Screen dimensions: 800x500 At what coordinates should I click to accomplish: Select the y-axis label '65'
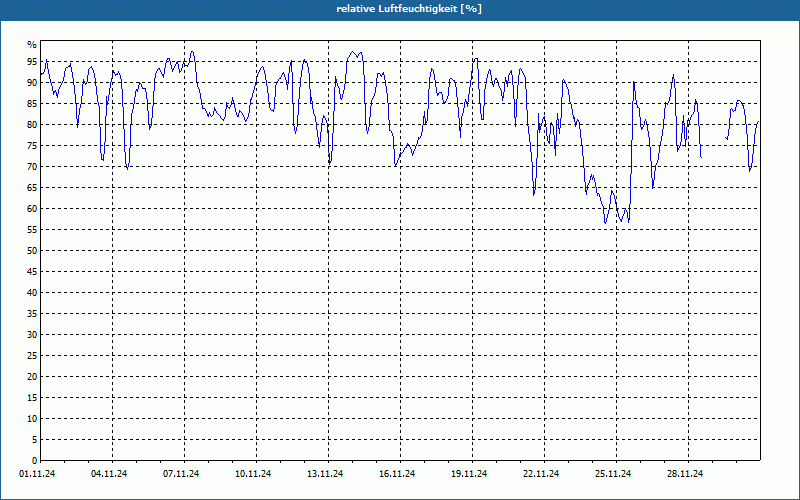click(x=32, y=188)
